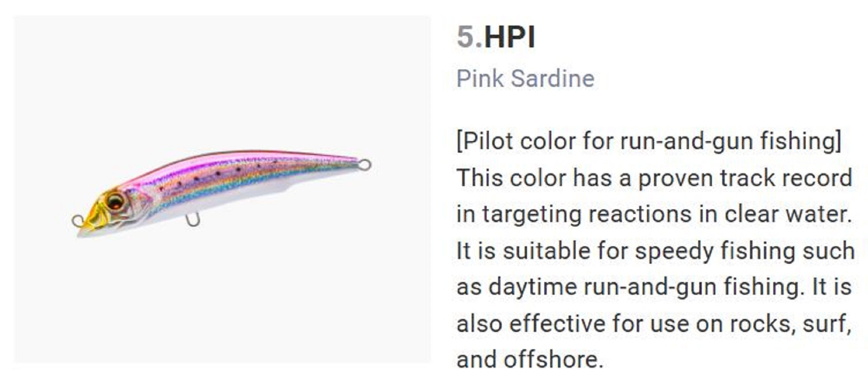The image size is (868, 385).
Task: Click the words 'proven track record'
Action: [745, 178]
